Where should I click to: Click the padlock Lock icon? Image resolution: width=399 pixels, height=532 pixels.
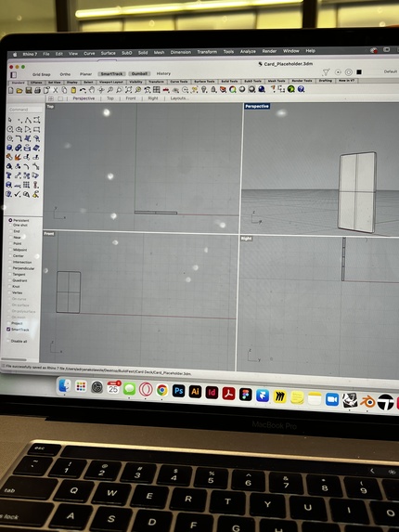(x=213, y=89)
